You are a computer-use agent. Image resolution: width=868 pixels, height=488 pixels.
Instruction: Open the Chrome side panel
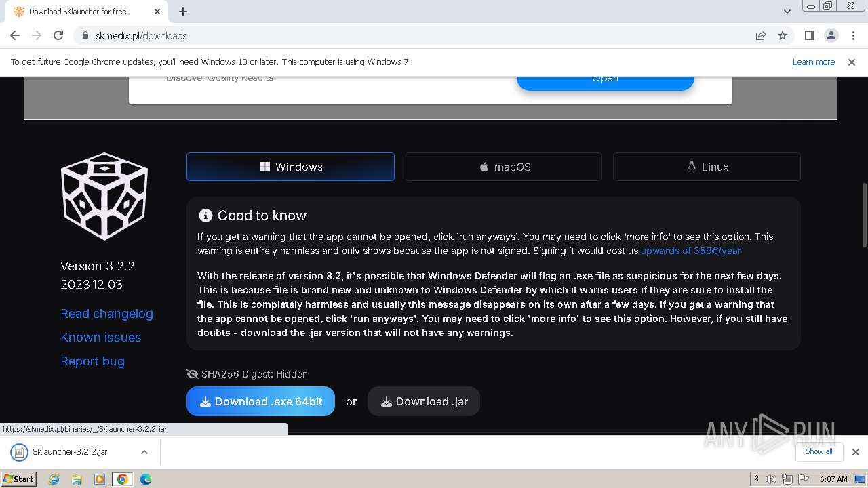(x=809, y=35)
